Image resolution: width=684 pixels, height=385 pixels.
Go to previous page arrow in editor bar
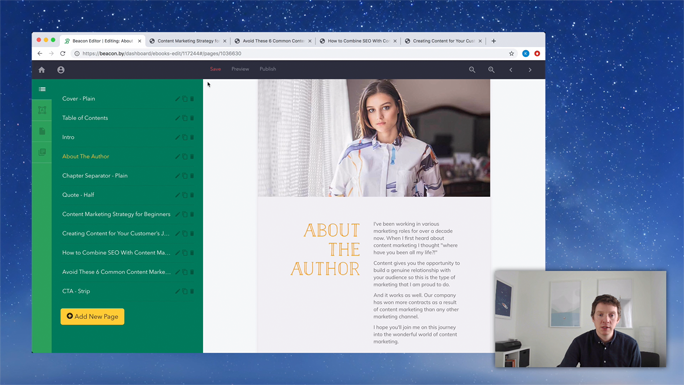click(x=511, y=70)
